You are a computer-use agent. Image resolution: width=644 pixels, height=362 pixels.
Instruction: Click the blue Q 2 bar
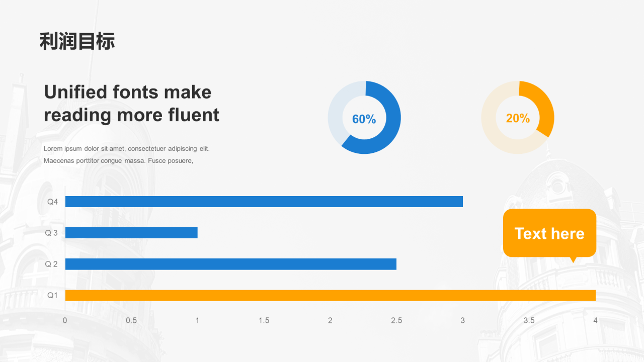[x=231, y=264]
